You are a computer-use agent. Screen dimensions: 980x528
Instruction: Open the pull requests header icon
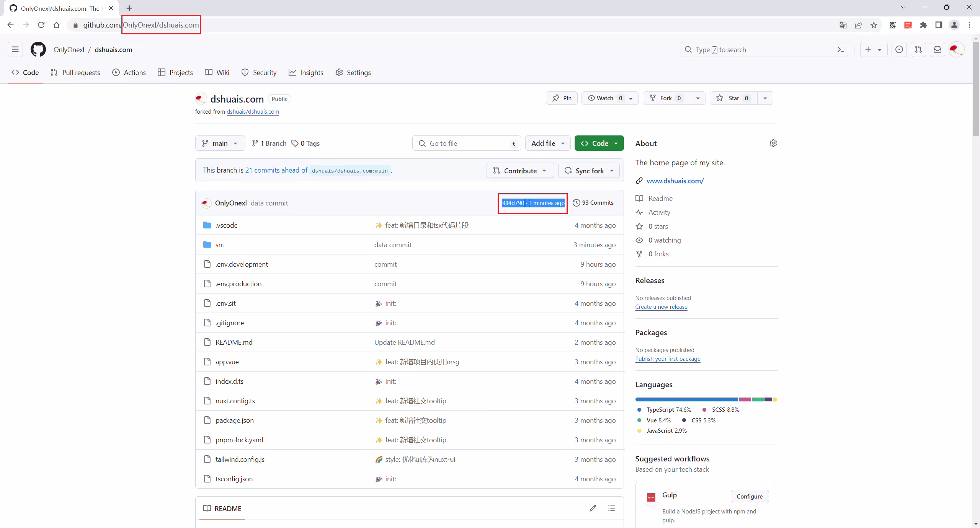(x=918, y=50)
